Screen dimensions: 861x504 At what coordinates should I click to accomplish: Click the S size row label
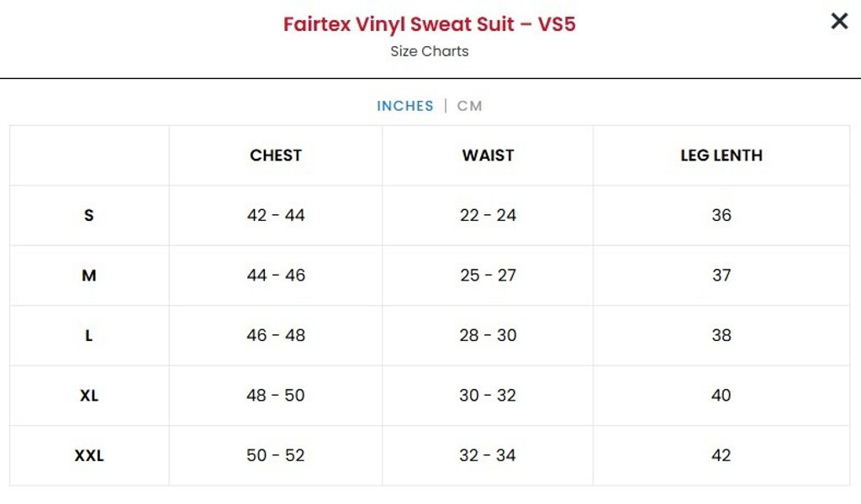pos(89,215)
